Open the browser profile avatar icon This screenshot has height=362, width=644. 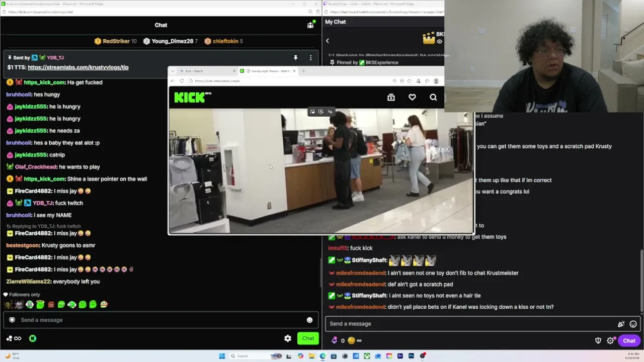pyautogui.click(x=436, y=81)
